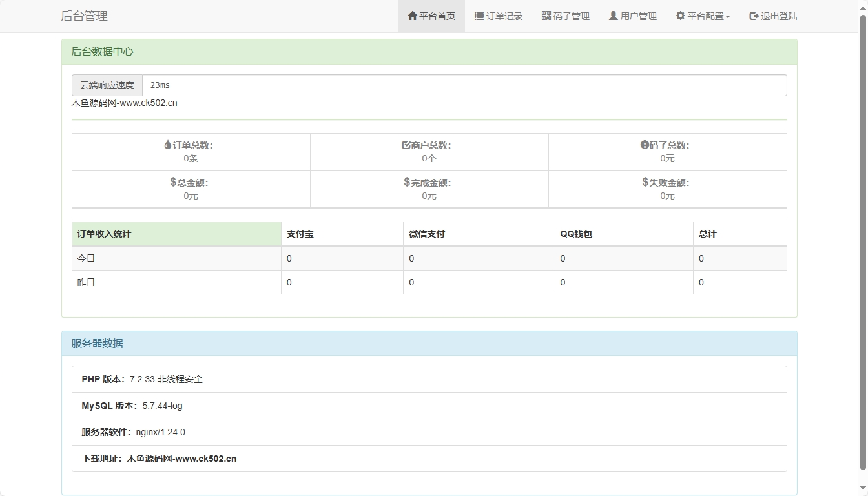868x496 pixels.
Task: Click the dollar icon next to 完成金额
Action: pos(407,182)
